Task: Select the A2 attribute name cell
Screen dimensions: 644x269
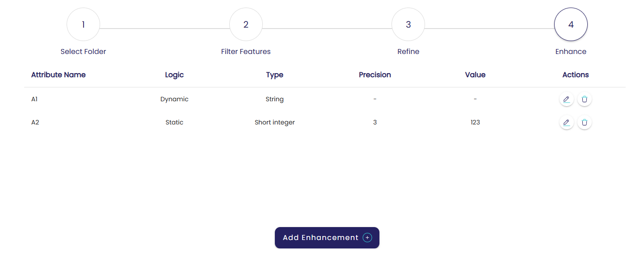Action: coord(35,122)
